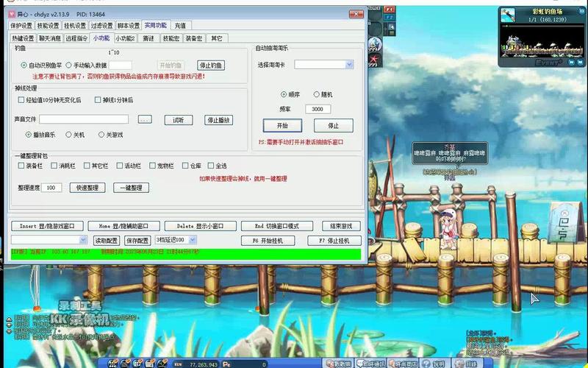Click Insert 显/隐游戏窗口 button
Viewport: 588px width, 368px height.
[x=47, y=226]
